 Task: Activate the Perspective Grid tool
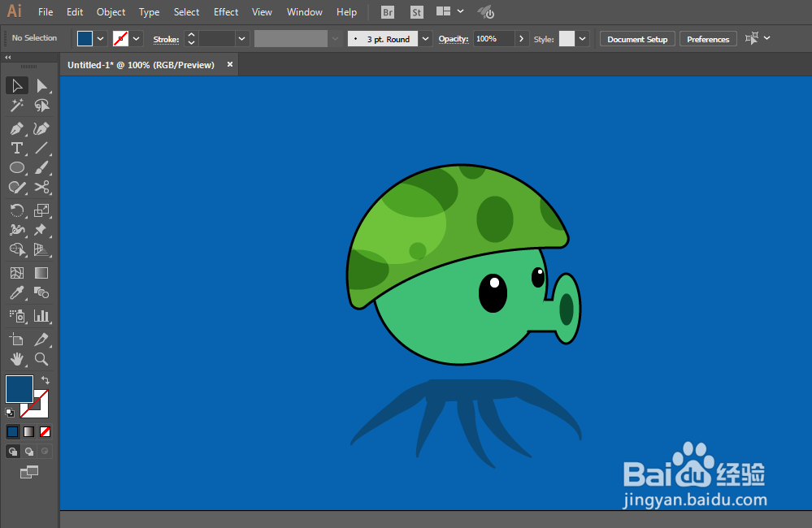41,249
